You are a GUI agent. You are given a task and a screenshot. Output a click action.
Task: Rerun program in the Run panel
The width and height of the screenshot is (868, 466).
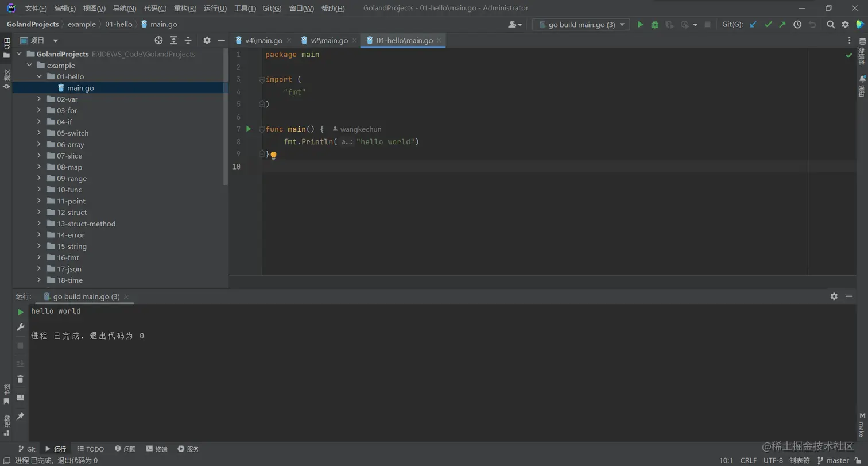tap(20, 312)
